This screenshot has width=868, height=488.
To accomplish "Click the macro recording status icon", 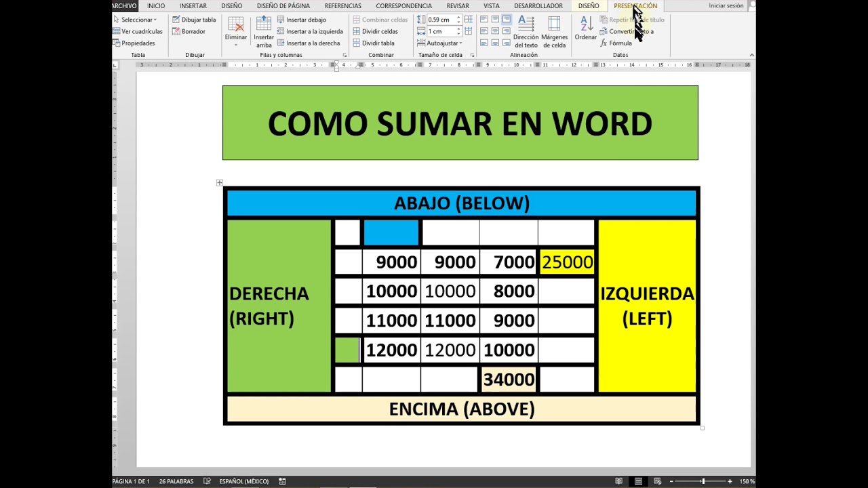I will (x=282, y=481).
